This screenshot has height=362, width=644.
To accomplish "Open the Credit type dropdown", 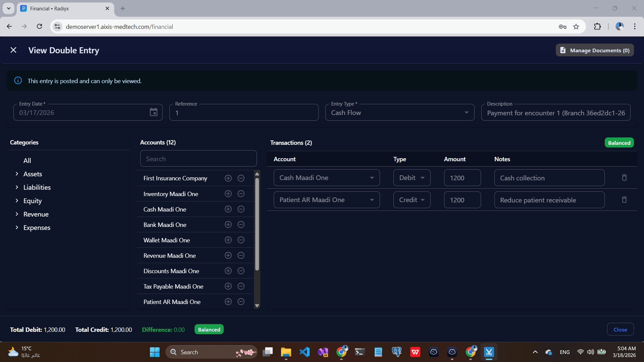I will (412, 200).
